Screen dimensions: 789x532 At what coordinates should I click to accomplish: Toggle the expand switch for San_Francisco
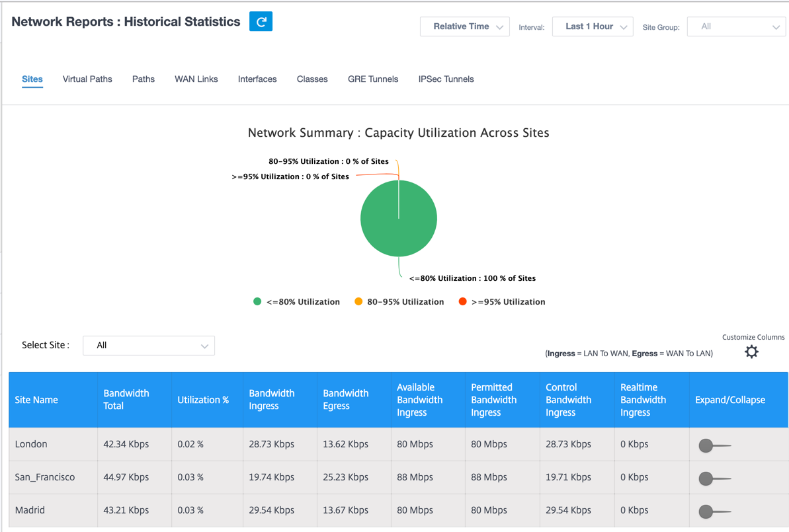tap(714, 478)
